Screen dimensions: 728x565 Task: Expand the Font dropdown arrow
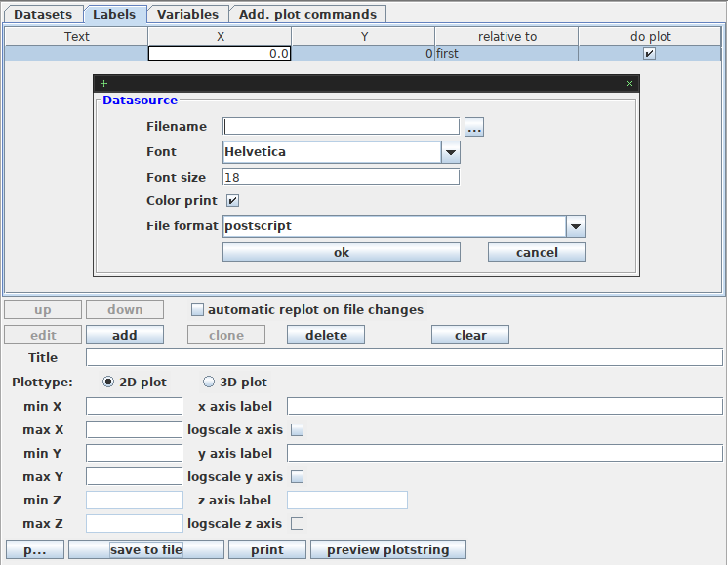click(450, 152)
